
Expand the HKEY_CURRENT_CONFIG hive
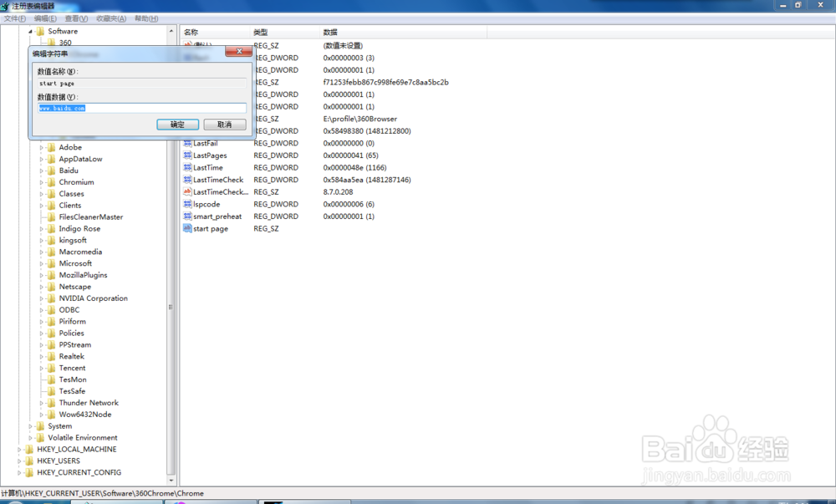coord(20,472)
